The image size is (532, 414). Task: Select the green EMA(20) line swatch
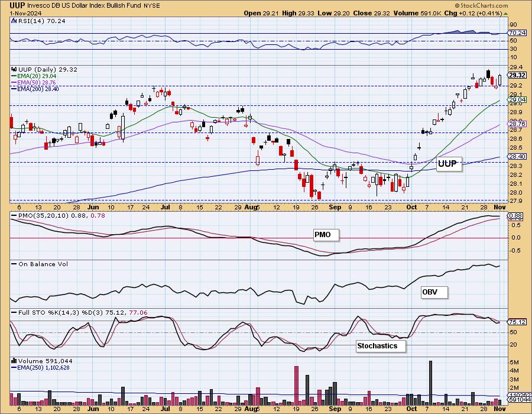click(14, 76)
